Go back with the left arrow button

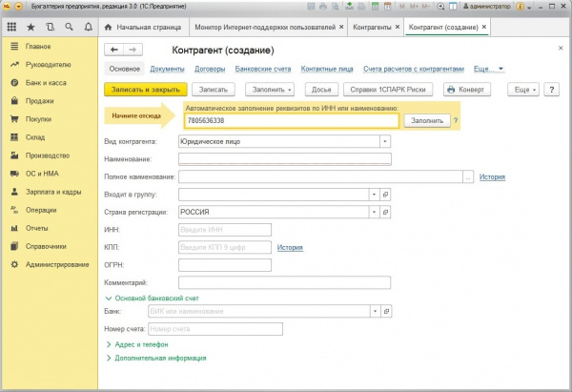click(x=114, y=50)
